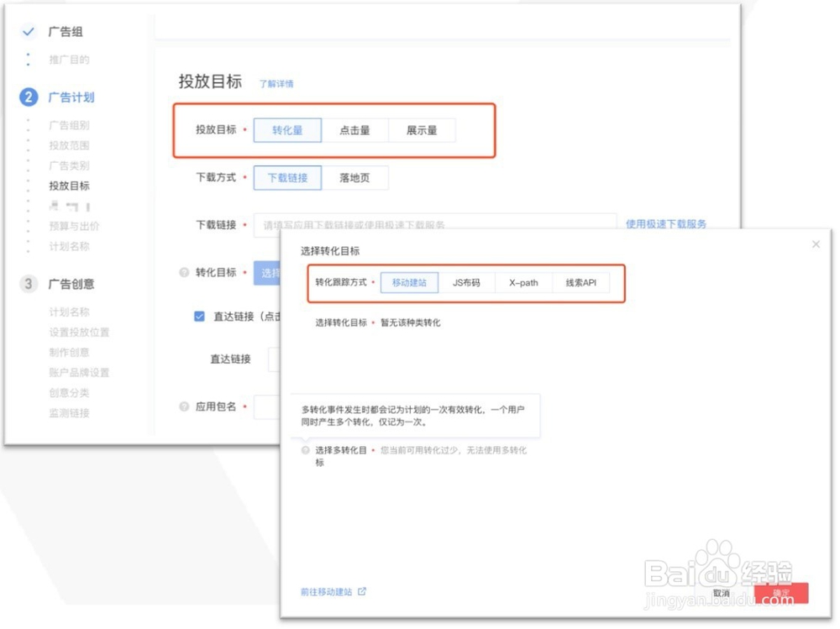Select step 2 广告计划 circle icon
This screenshot has height=629, width=840.
[x=28, y=97]
